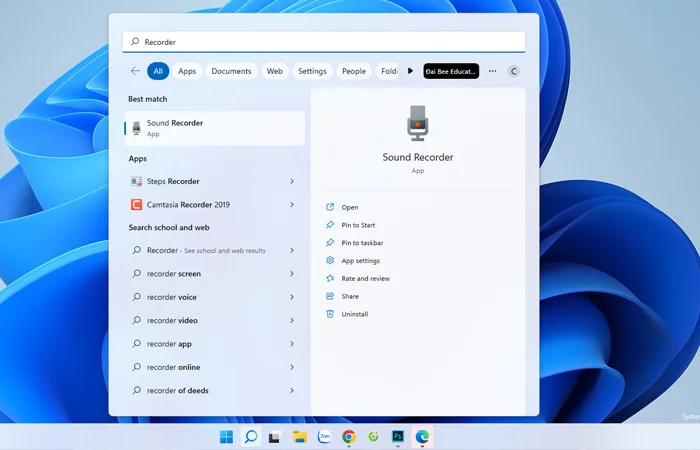Click the C profile avatar
The height and width of the screenshot is (450, 700).
tap(514, 71)
